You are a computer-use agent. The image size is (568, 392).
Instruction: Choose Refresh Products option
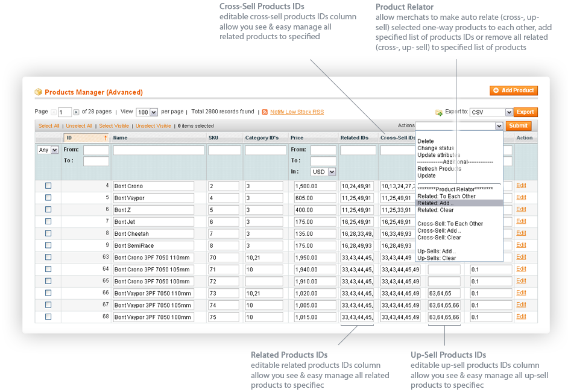pyautogui.click(x=439, y=169)
